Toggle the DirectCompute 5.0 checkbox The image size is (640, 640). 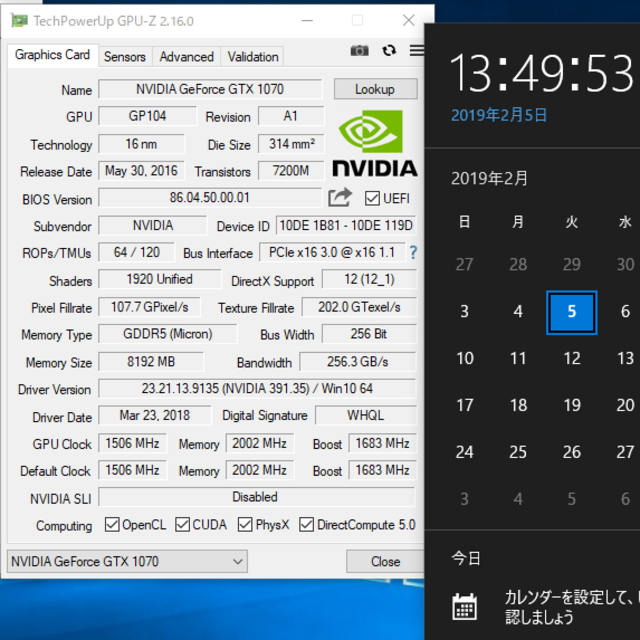[306, 524]
